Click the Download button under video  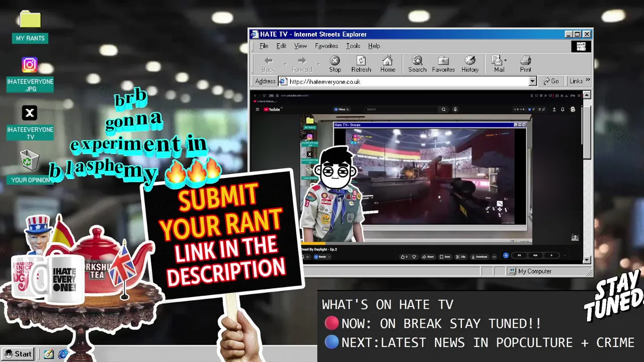point(479,256)
